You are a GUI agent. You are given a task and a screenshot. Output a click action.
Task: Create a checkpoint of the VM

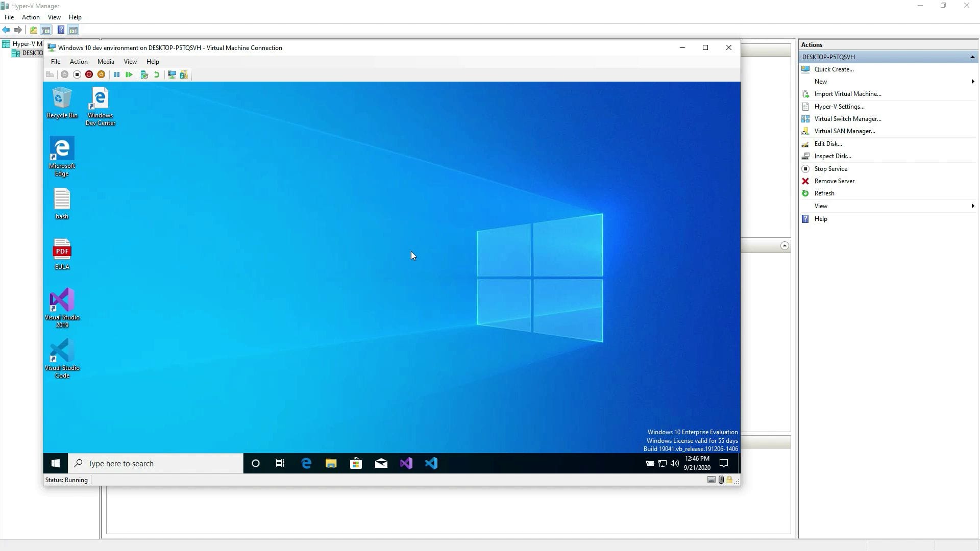[x=144, y=74]
